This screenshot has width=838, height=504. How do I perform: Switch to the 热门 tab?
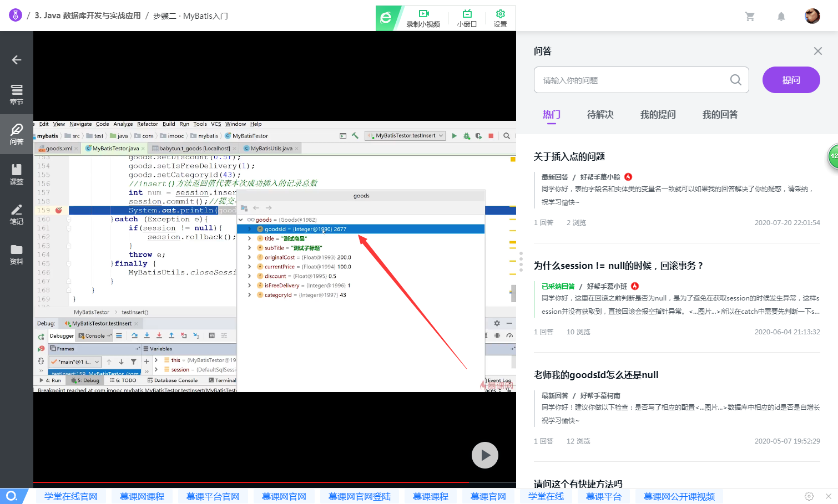point(552,114)
